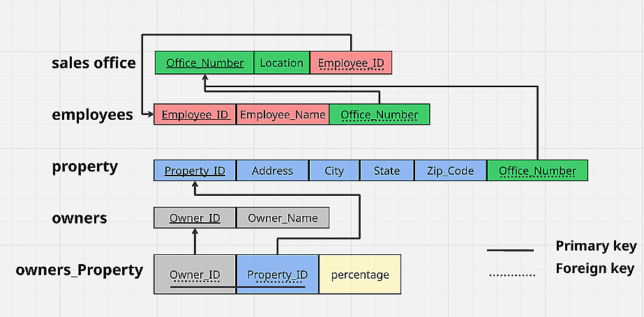
Task: Select the 'owners' table label
Action: (80, 218)
